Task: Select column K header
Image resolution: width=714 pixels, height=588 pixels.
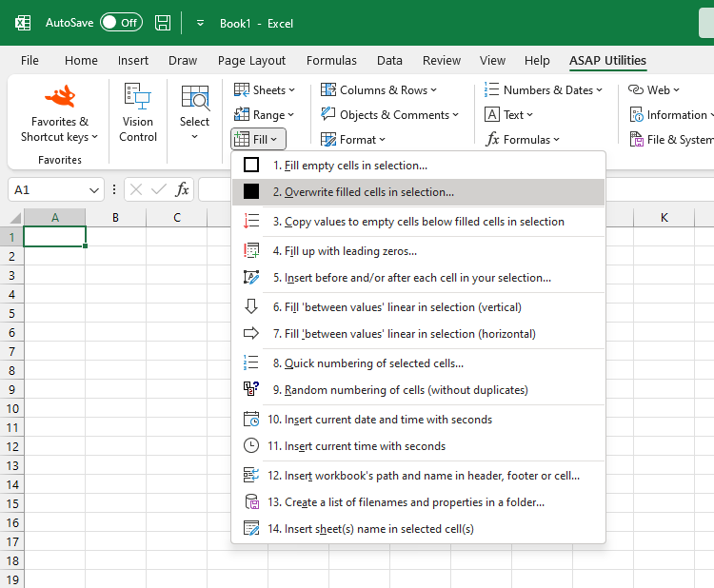Action: point(664,218)
